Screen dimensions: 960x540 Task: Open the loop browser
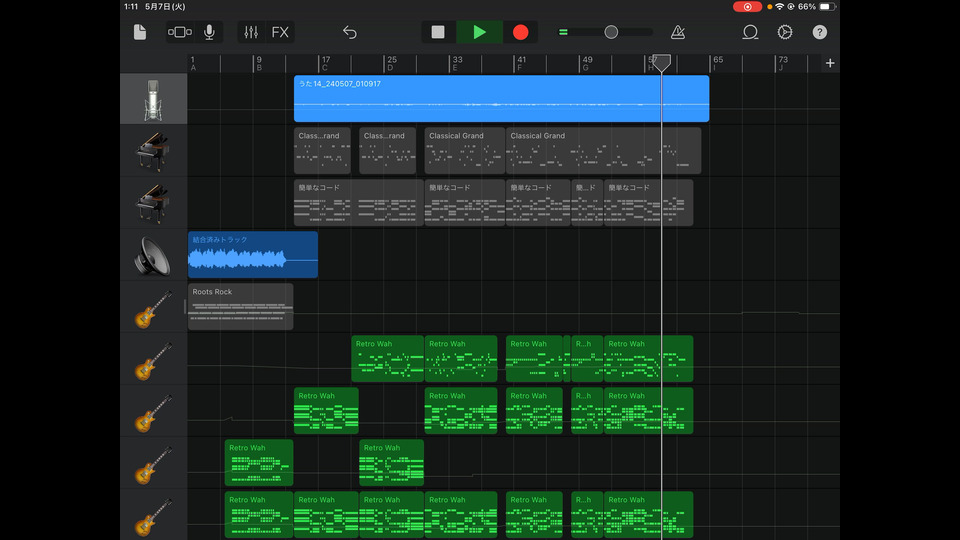750,32
